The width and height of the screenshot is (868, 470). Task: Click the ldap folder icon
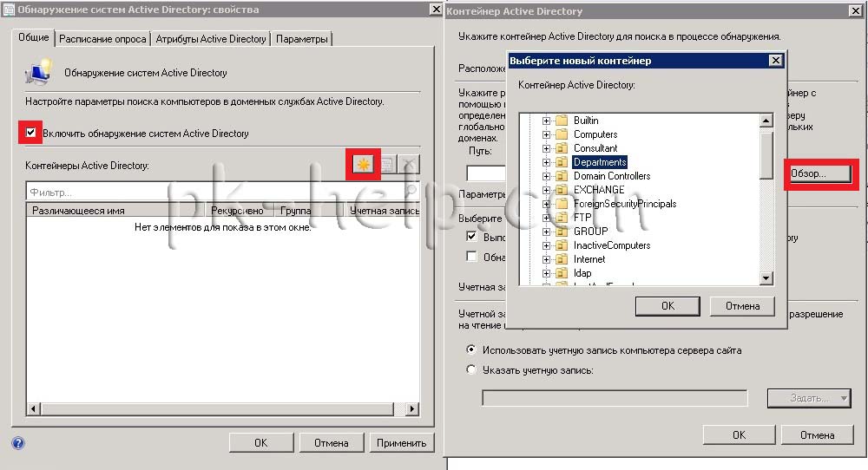(x=562, y=272)
